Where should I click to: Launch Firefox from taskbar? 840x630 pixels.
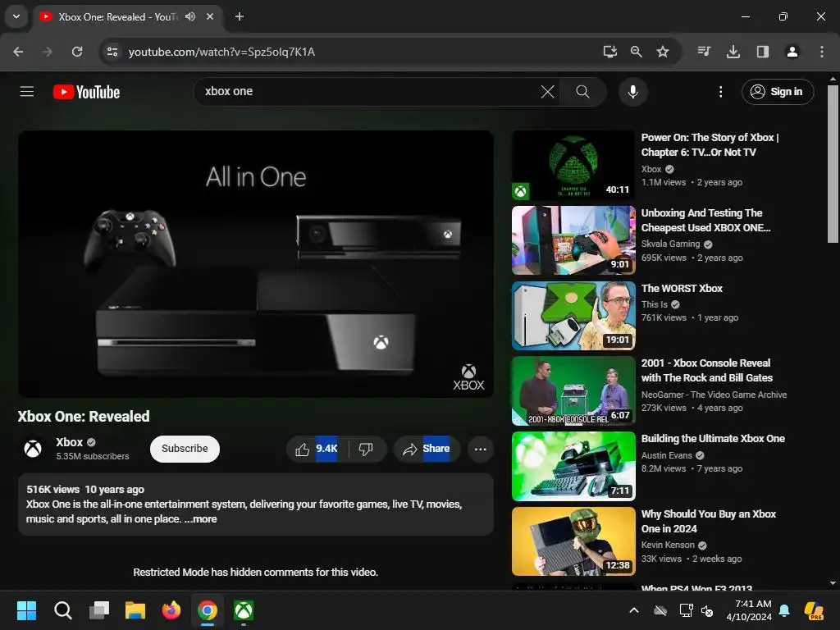[171, 610]
